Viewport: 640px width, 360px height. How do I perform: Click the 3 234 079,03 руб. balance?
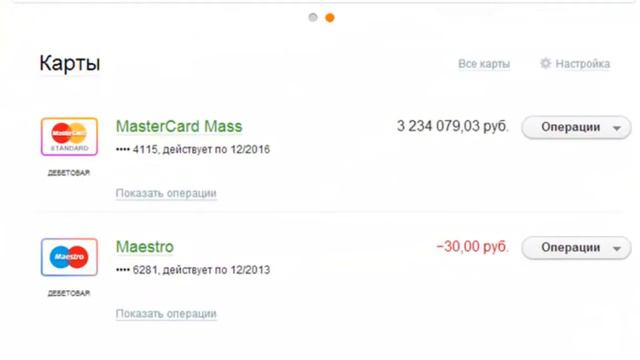tap(453, 126)
